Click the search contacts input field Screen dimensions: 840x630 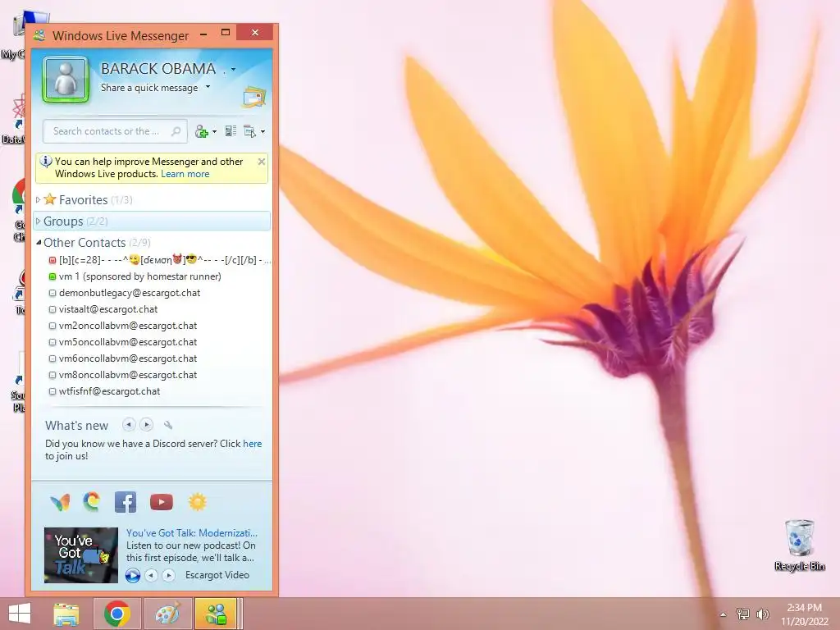pyautogui.click(x=115, y=131)
